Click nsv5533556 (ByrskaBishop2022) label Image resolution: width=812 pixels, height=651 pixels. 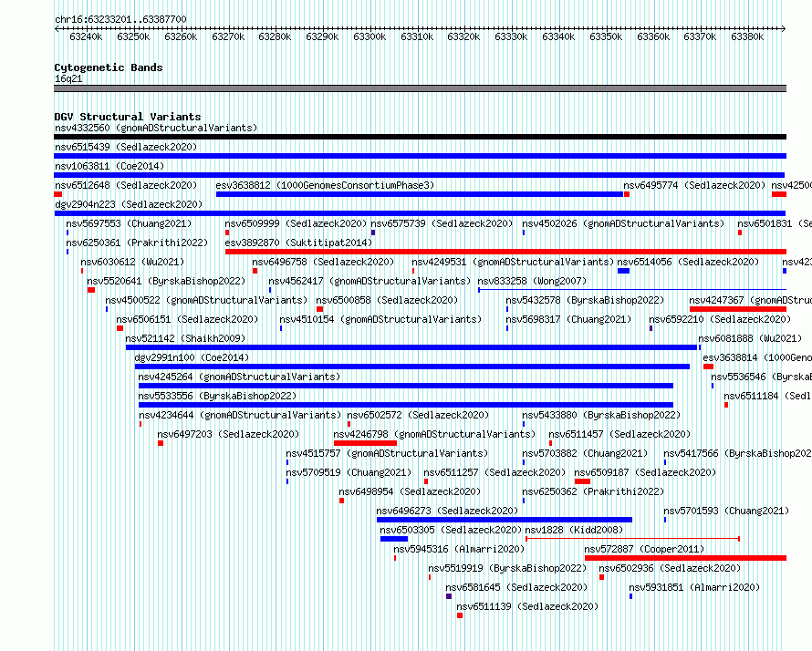click(217, 396)
